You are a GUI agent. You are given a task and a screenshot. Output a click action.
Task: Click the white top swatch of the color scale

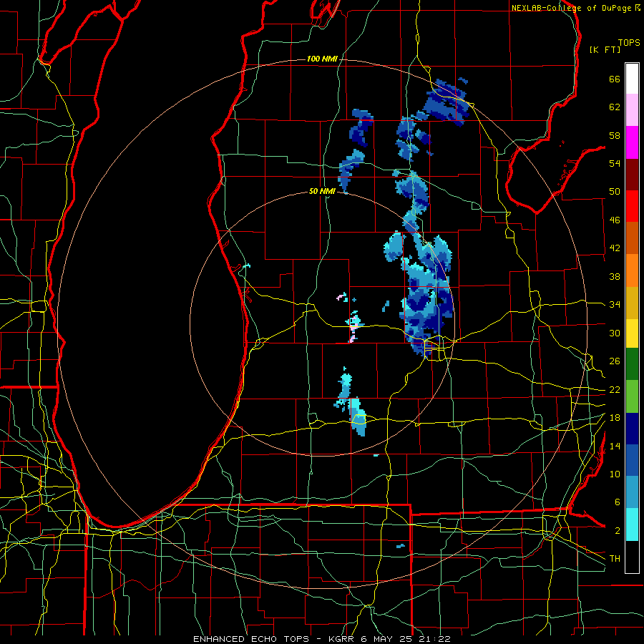click(x=632, y=79)
